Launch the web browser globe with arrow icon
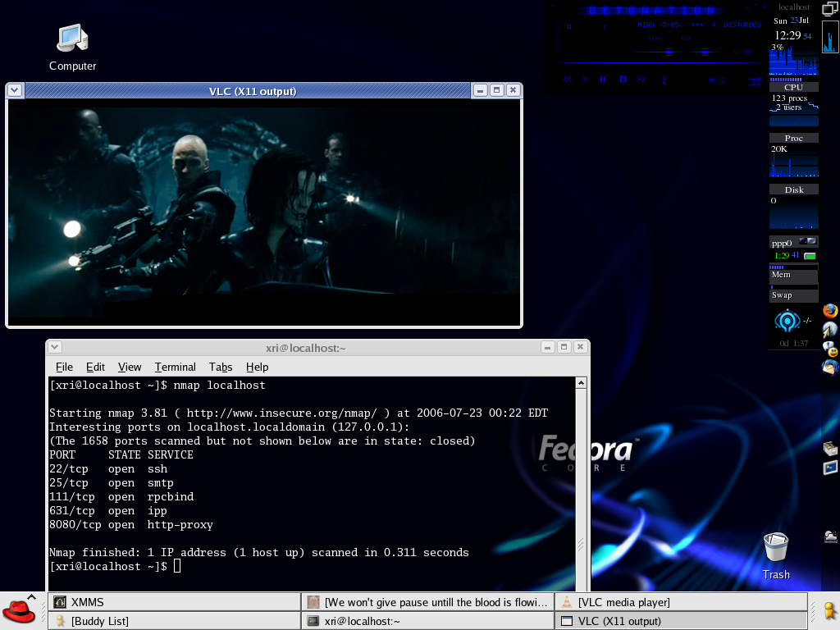 tap(830, 330)
